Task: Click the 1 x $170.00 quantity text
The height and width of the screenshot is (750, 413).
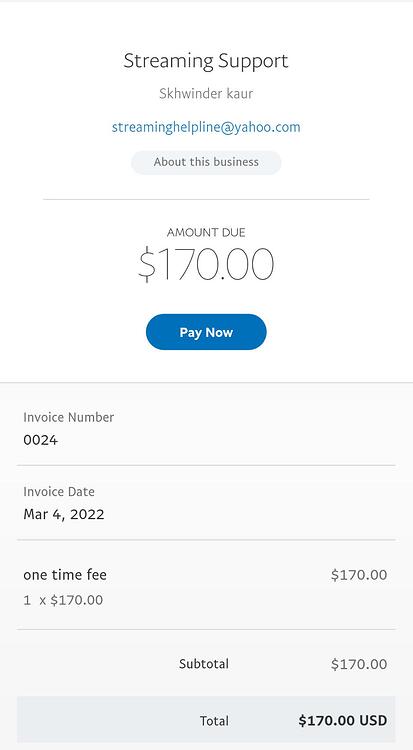Action: [63, 600]
